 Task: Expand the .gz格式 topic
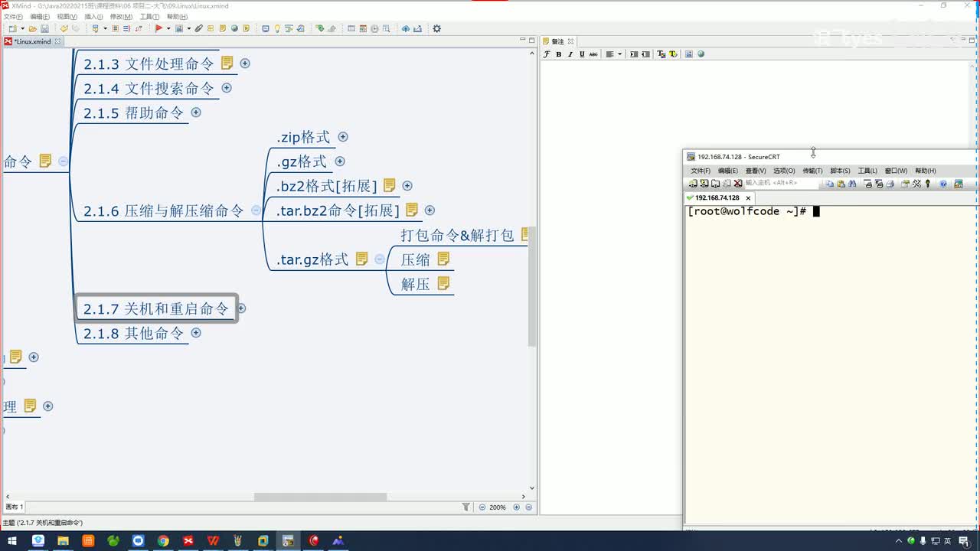click(340, 161)
